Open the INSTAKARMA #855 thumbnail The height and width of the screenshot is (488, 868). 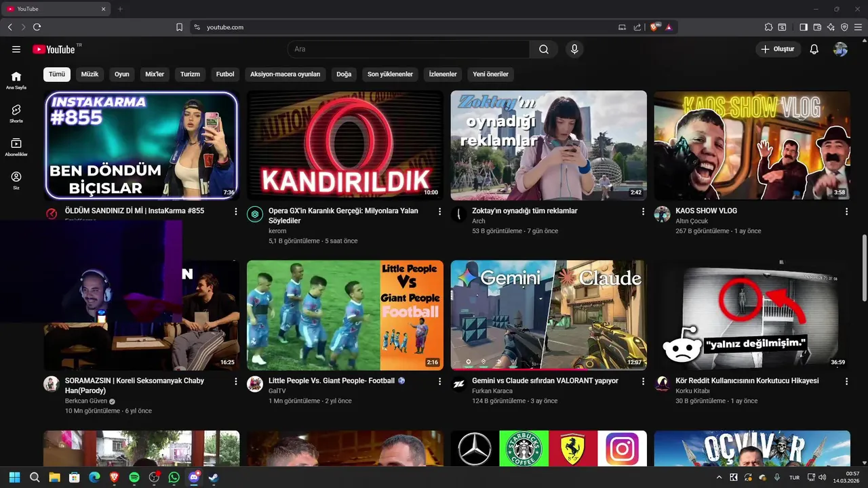(x=142, y=146)
